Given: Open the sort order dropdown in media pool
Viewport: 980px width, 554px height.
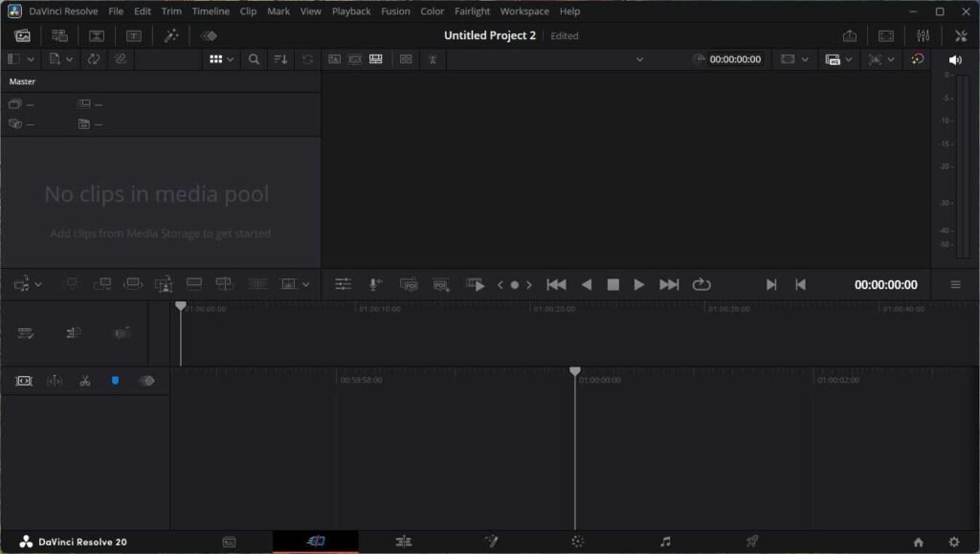Looking at the screenshot, I should tap(279, 59).
